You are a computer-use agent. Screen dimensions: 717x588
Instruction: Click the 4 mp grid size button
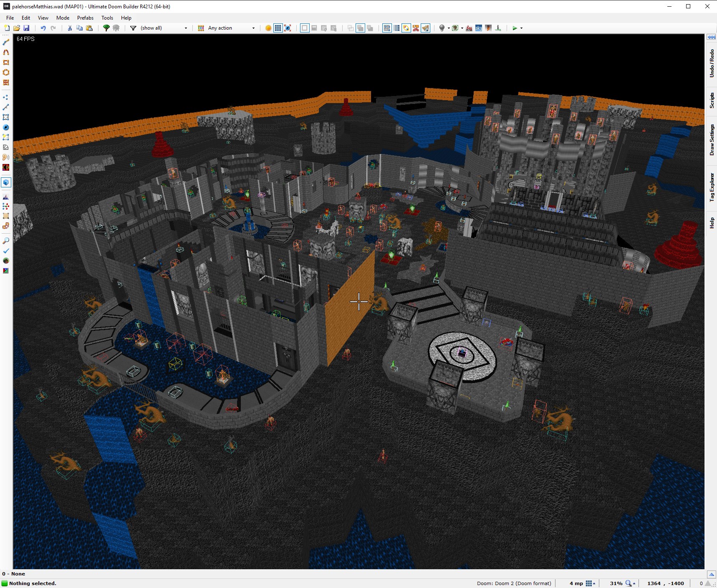(x=589, y=583)
